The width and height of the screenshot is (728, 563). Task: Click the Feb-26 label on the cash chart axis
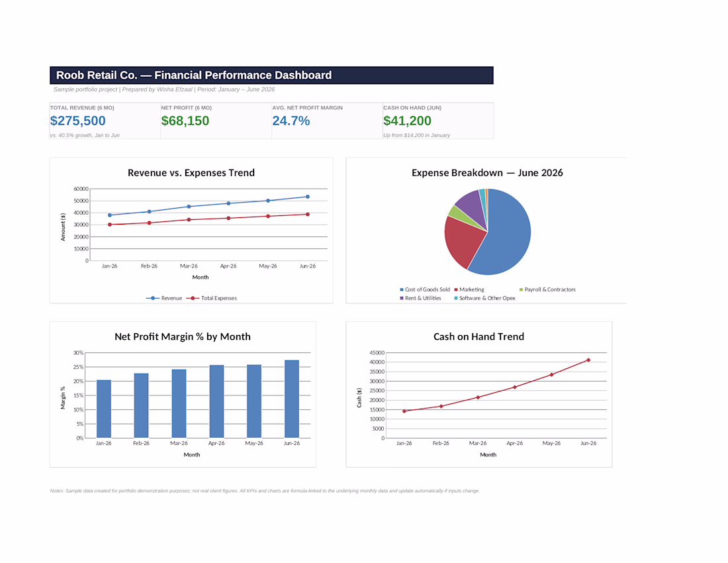click(441, 443)
